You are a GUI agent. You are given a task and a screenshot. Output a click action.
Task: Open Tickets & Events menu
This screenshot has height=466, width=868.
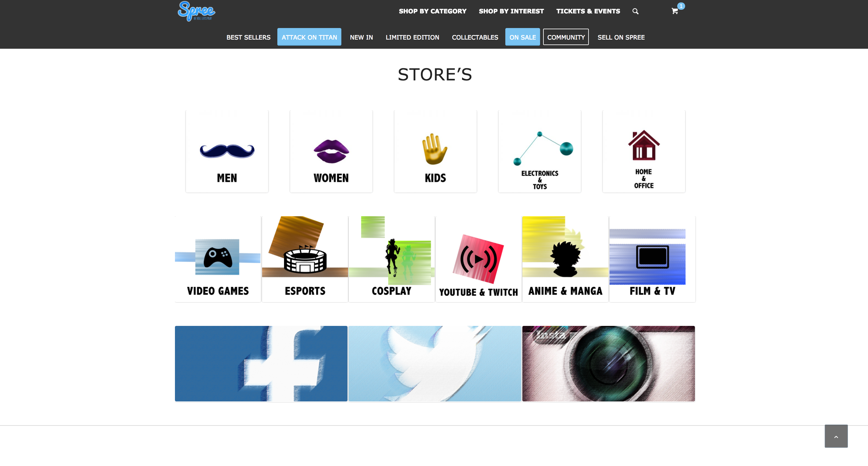point(588,12)
